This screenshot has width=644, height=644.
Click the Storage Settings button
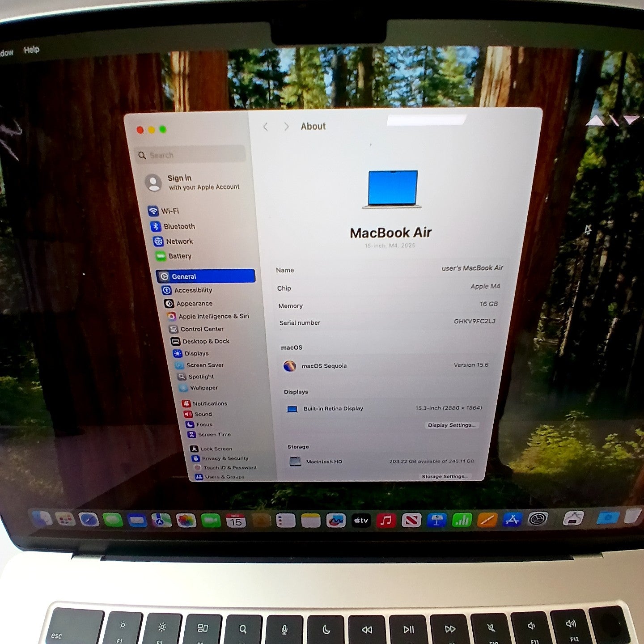[x=443, y=476]
